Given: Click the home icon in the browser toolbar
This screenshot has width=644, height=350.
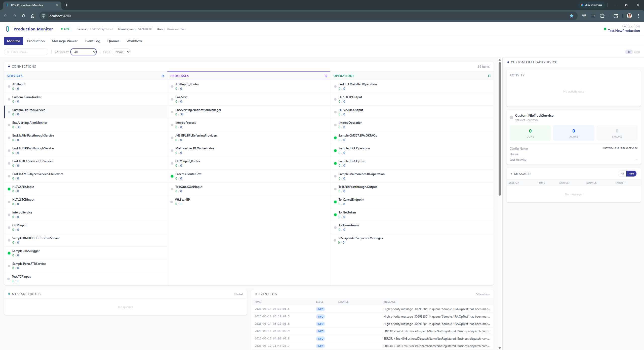Looking at the screenshot, I should click(x=32, y=16).
